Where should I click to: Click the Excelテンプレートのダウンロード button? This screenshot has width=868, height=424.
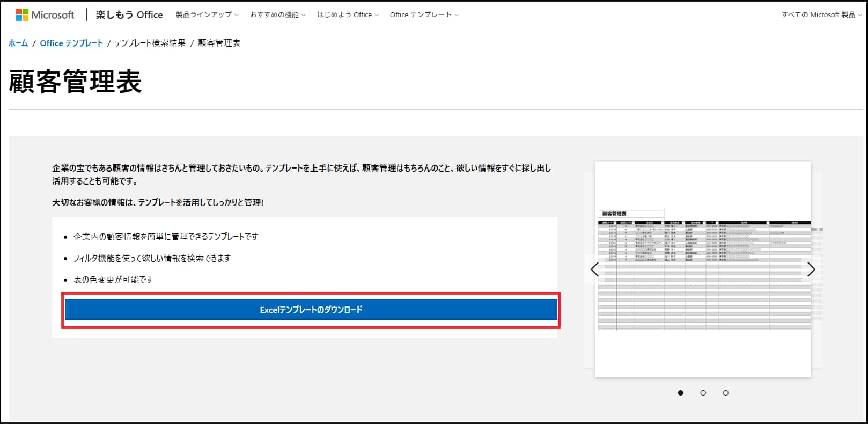311,310
